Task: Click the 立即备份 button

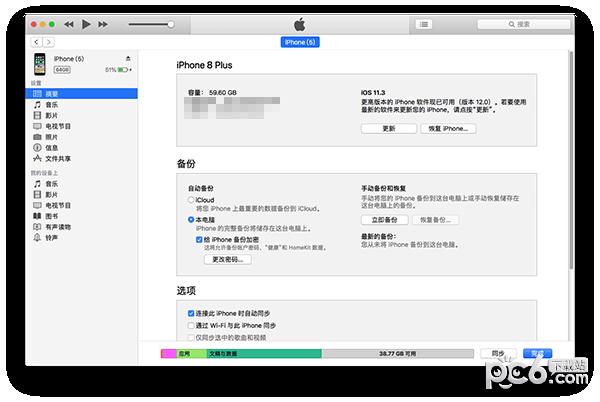Action: tap(384, 219)
